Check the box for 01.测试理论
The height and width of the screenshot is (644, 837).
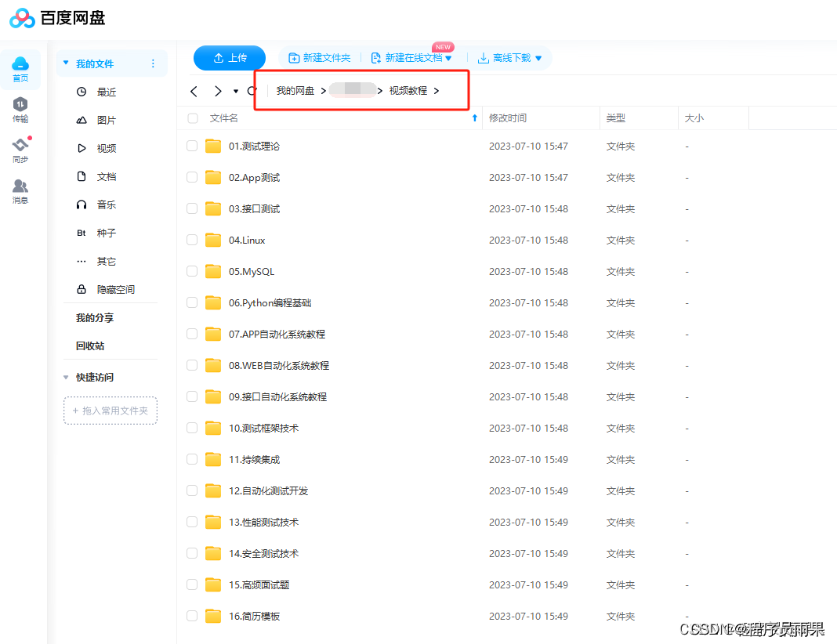coord(192,146)
